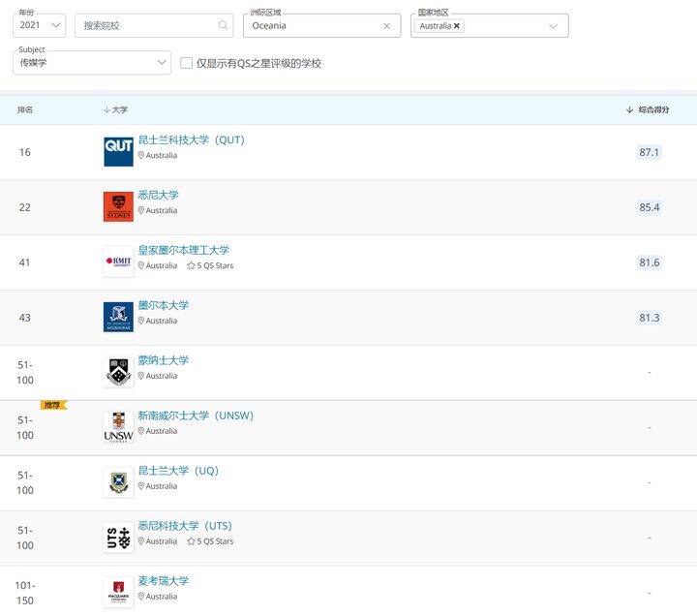Click the rank 22 cell

tap(25, 207)
